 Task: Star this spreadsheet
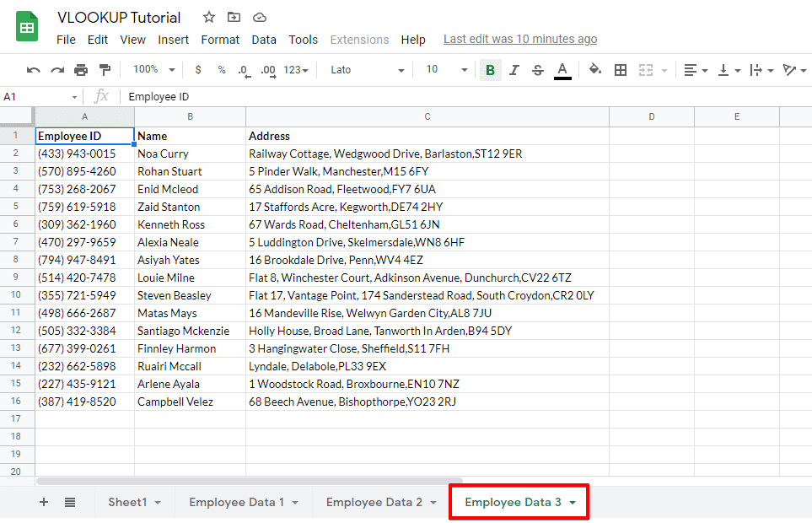208,17
